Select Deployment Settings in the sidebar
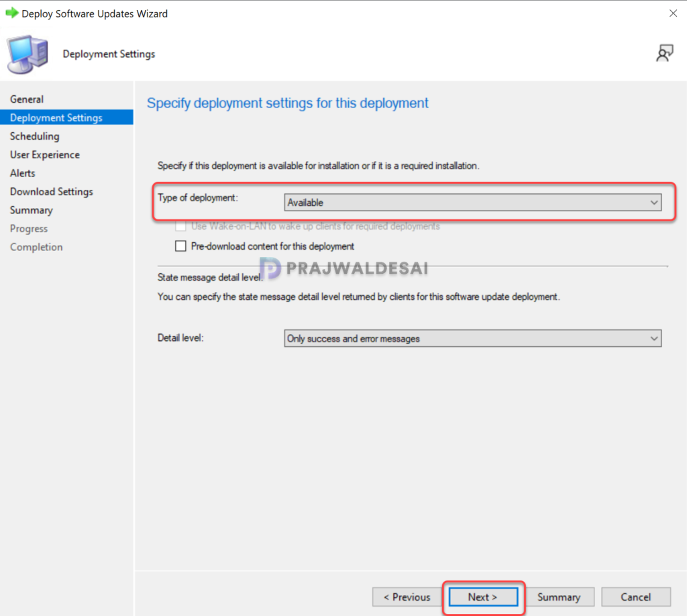This screenshot has height=616, width=687. coord(66,117)
